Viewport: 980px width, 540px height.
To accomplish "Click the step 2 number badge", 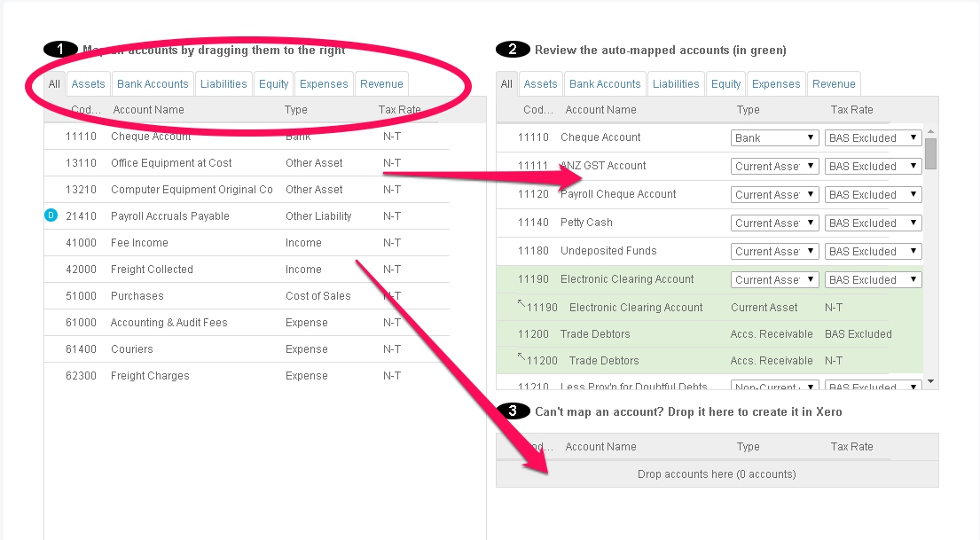I will click(x=514, y=50).
